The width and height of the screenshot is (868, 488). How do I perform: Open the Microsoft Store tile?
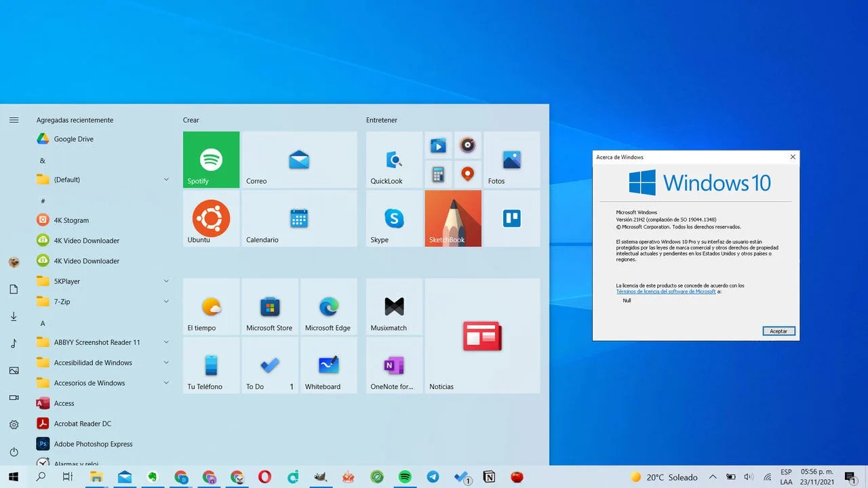270,306
